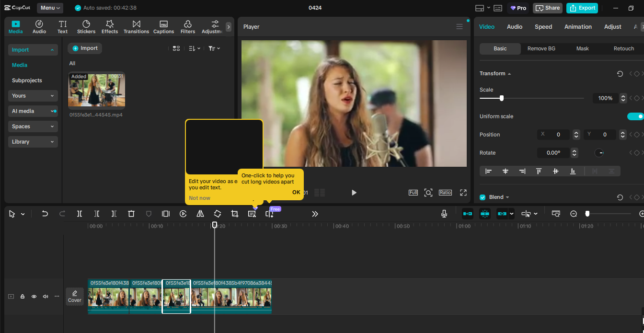The image size is (644, 333).
Task: Zoom out the timeline with minus icon
Action: click(574, 214)
